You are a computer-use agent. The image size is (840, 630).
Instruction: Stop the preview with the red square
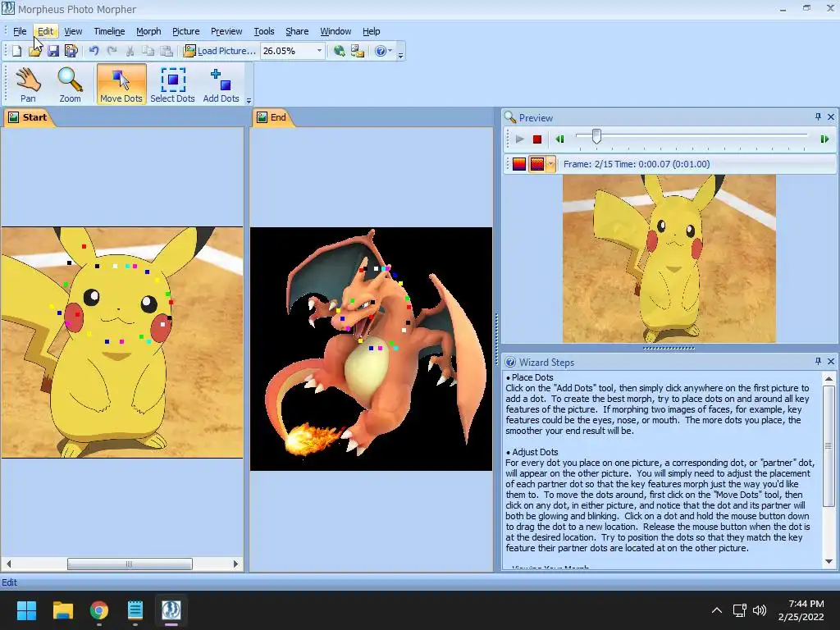point(536,139)
